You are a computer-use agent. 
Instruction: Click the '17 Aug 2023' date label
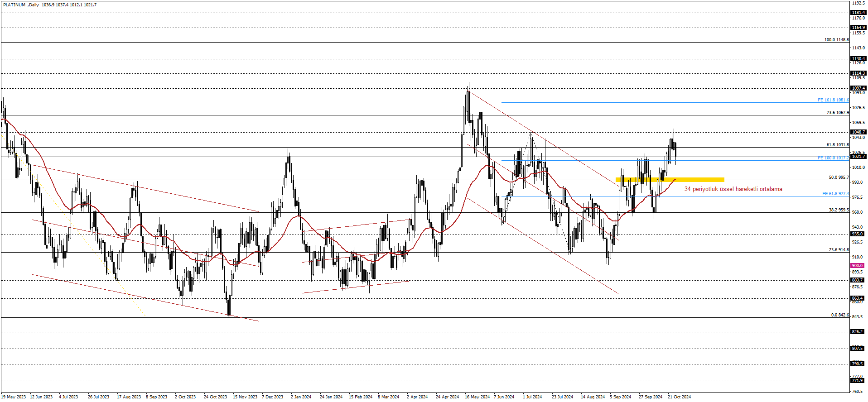point(129,397)
